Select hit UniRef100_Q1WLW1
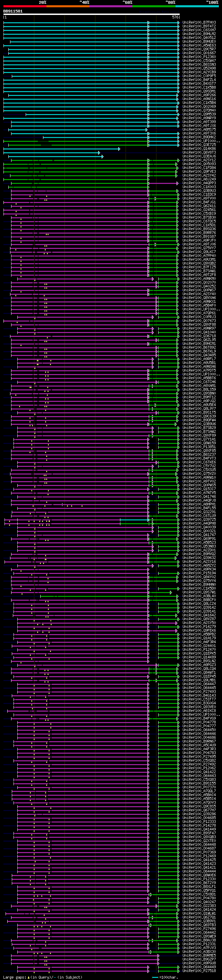 [199, 913]
